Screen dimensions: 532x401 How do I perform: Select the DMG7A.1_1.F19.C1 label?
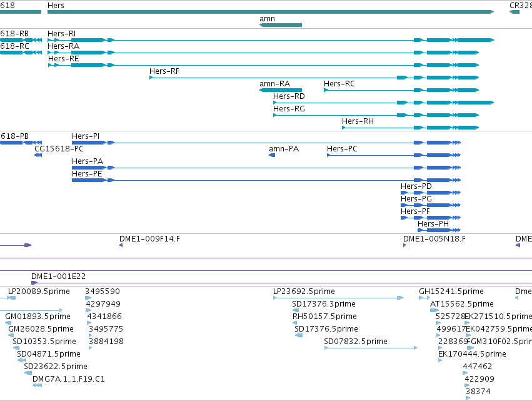[69, 379]
